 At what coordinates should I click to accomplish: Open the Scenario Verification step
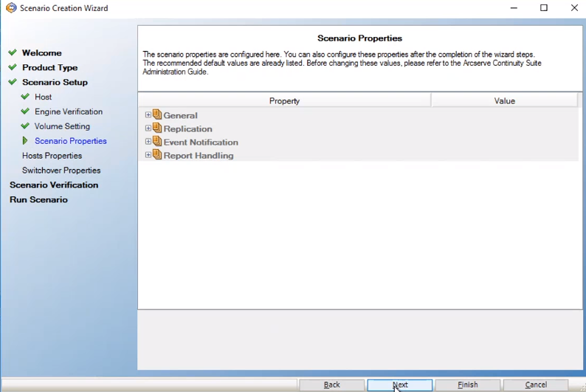(x=54, y=185)
